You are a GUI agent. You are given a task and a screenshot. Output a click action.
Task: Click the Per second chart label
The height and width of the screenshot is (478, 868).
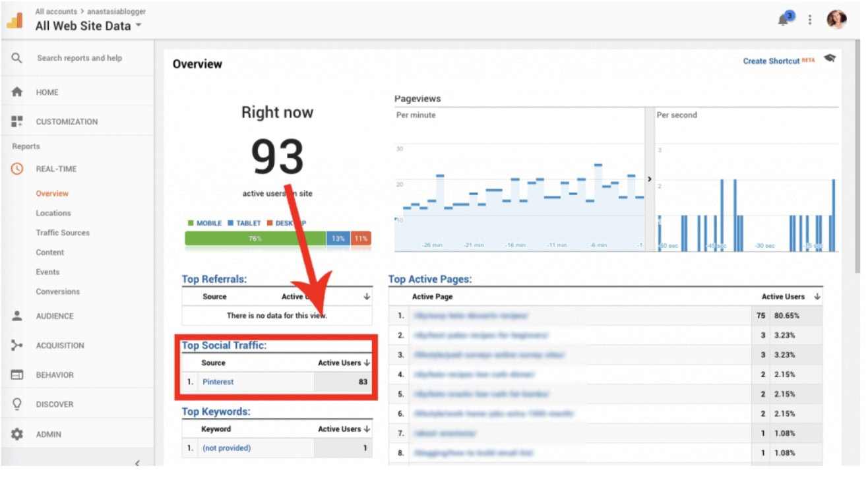tap(677, 115)
